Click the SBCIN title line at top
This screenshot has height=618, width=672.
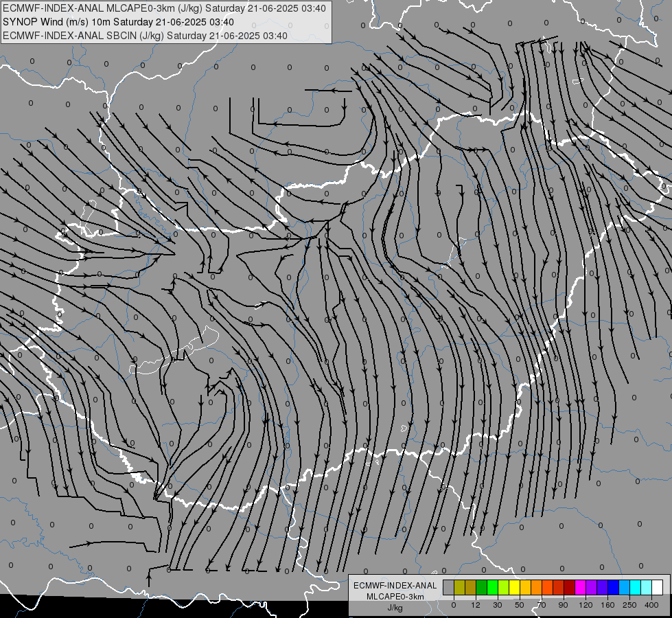tap(145, 36)
